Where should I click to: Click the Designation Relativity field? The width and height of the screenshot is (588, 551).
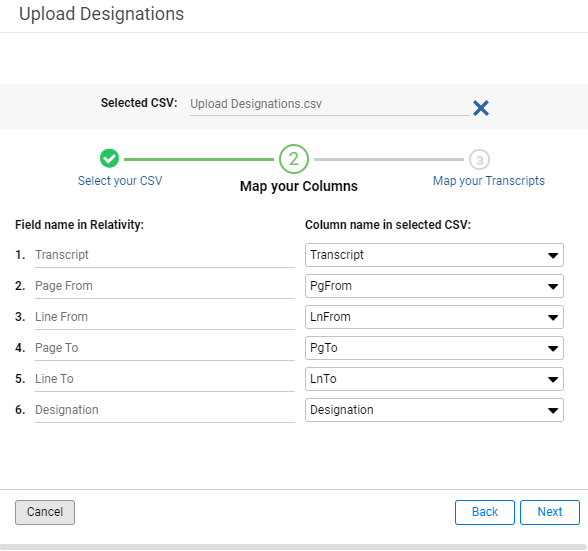tap(165, 410)
